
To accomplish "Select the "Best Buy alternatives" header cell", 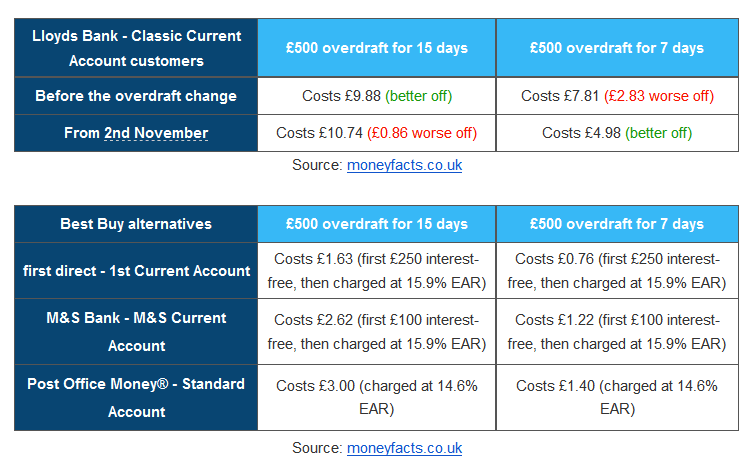I will click(x=136, y=223).
